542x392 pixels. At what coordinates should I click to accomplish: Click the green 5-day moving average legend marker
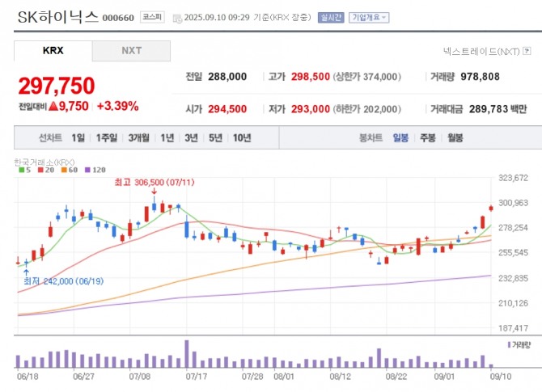22,171
